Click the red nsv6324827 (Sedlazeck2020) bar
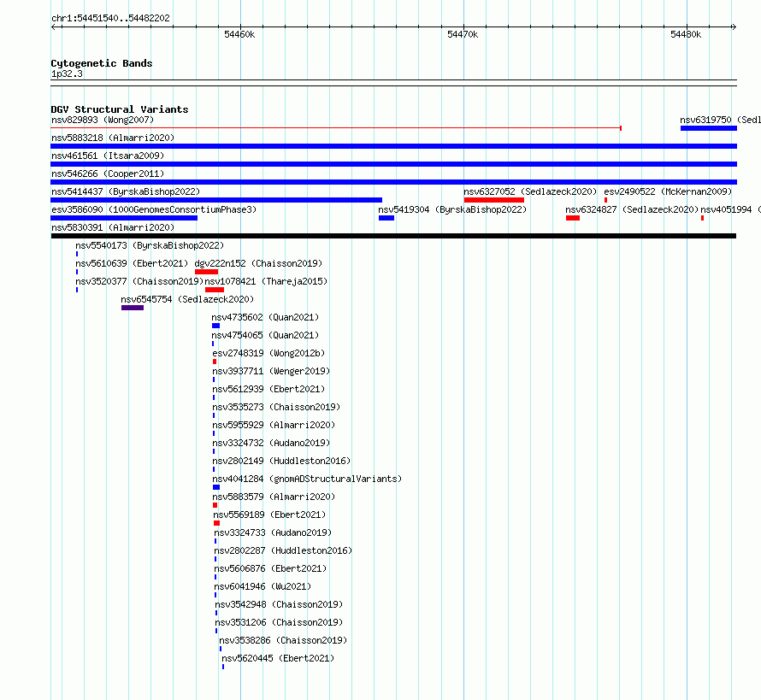The height and width of the screenshot is (700, 761). 573,218
